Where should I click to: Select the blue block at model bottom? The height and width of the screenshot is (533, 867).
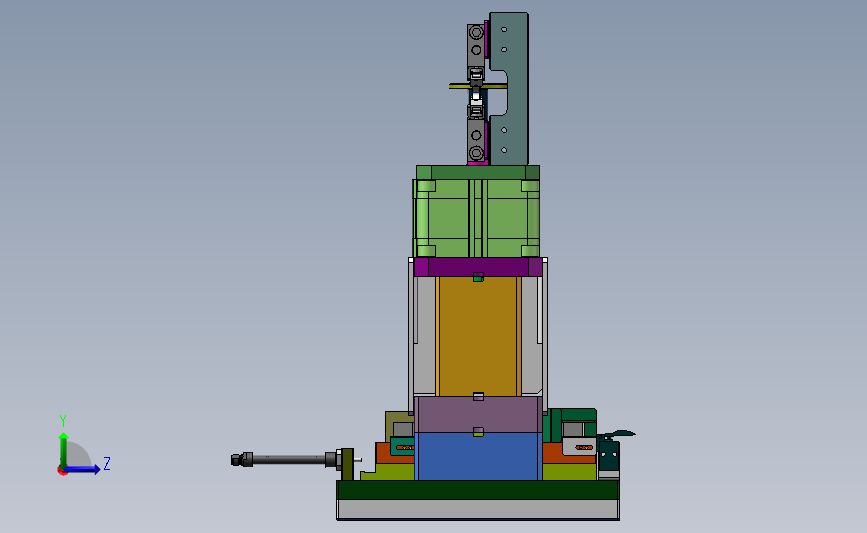tap(478, 456)
